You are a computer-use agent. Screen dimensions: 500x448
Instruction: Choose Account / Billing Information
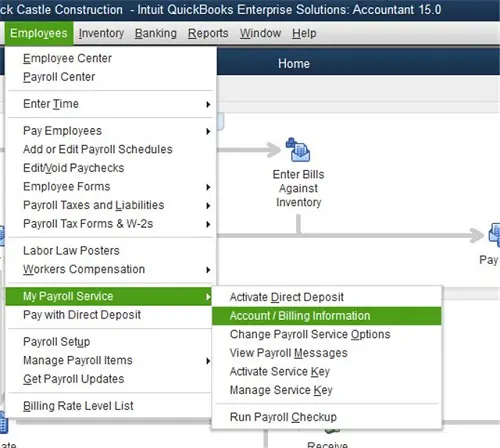(327, 316)
